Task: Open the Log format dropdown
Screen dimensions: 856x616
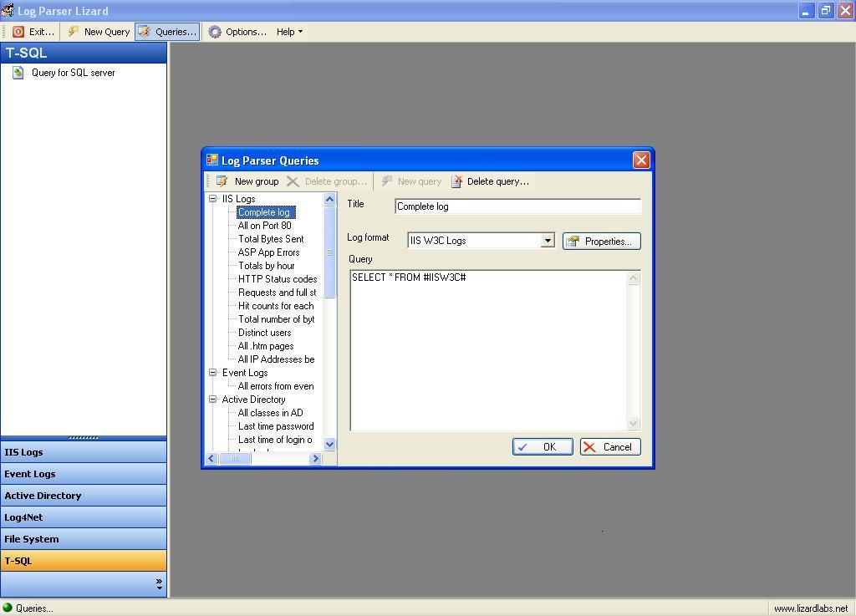Action: pos(548,241)
